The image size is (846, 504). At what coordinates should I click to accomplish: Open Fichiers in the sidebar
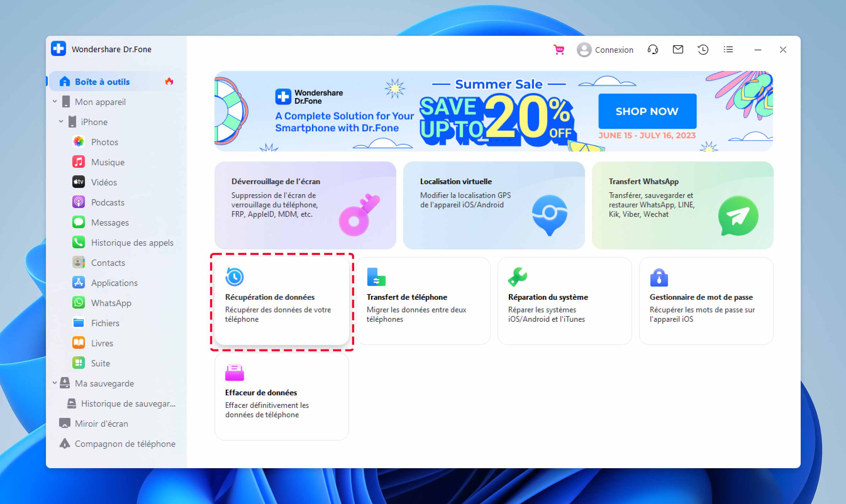click(105, 323)
